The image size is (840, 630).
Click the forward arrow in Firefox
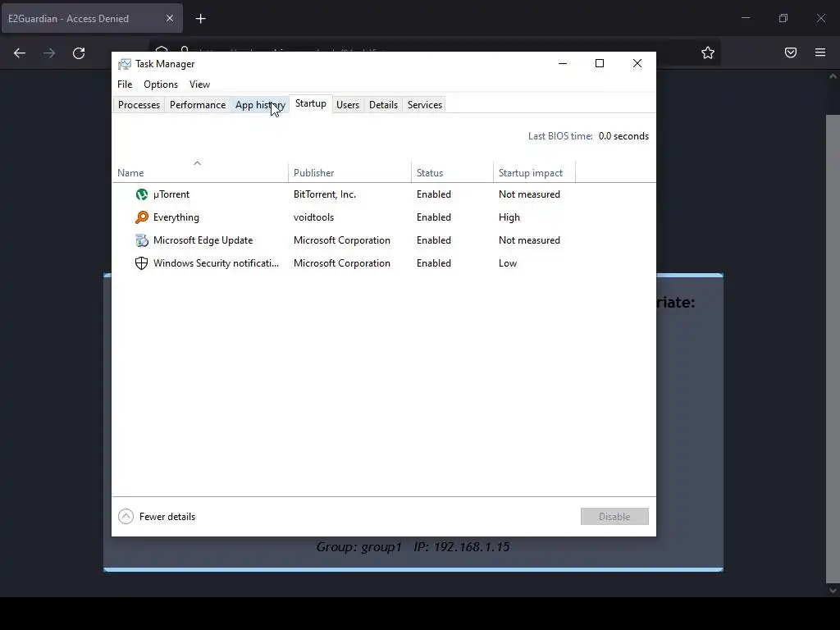coord(49,53)
